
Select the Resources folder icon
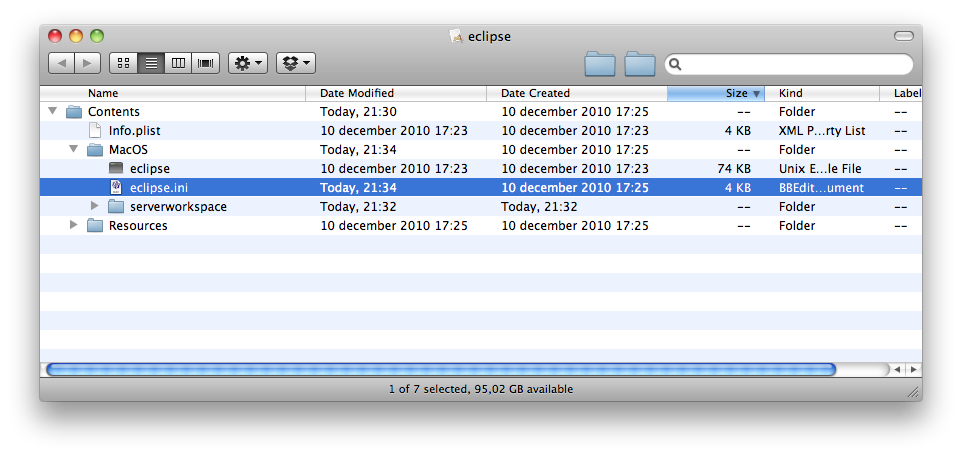(95, 226)
